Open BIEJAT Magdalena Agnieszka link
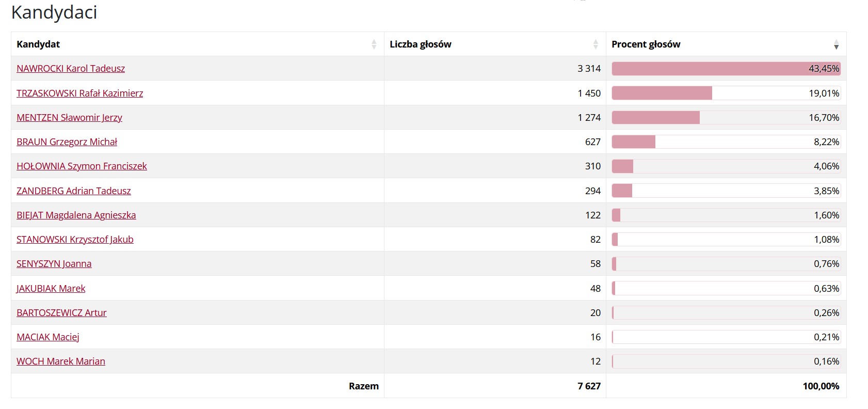Viewport: 868px width, 409px height. tap(76, 215)
